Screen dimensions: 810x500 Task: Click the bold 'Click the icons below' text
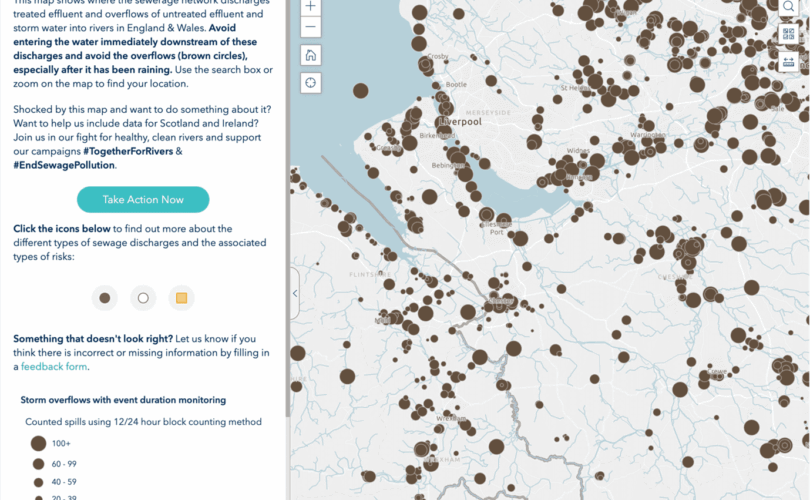tap(62, 229)
